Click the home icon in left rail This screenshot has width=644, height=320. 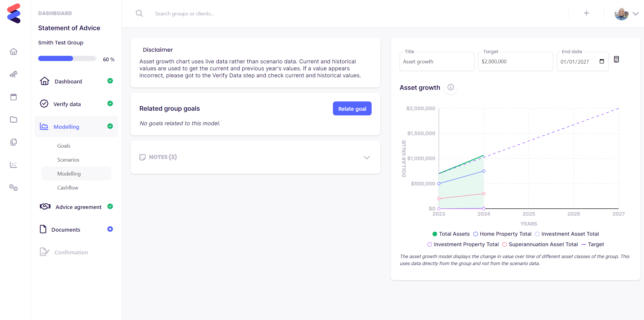(x=13, y=52)
